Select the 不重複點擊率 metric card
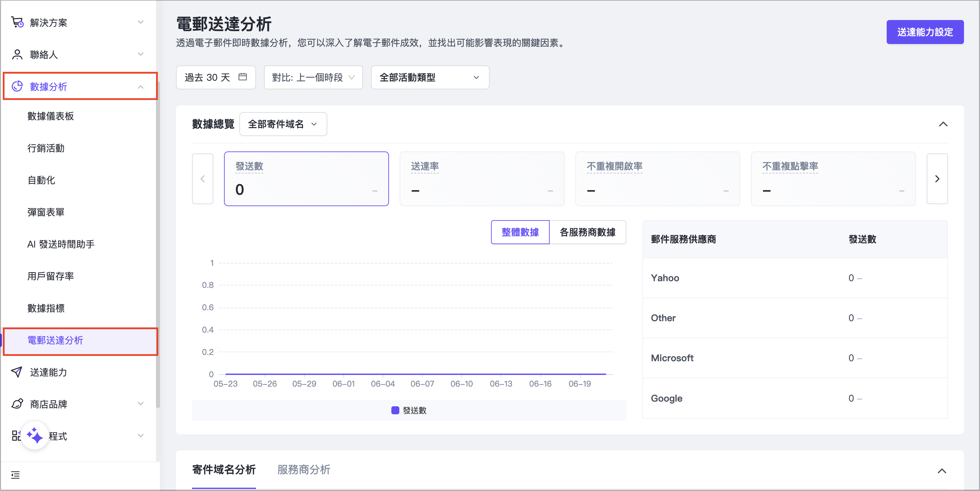This screenshot has height=491, width=980. click(834, 179)
